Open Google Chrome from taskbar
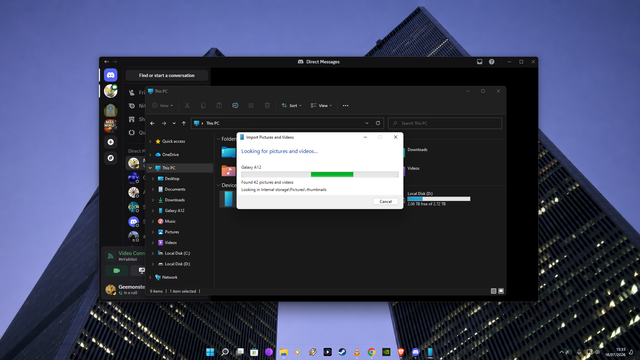The height and width of the screenshot is (360, 640). click(371, 352)
